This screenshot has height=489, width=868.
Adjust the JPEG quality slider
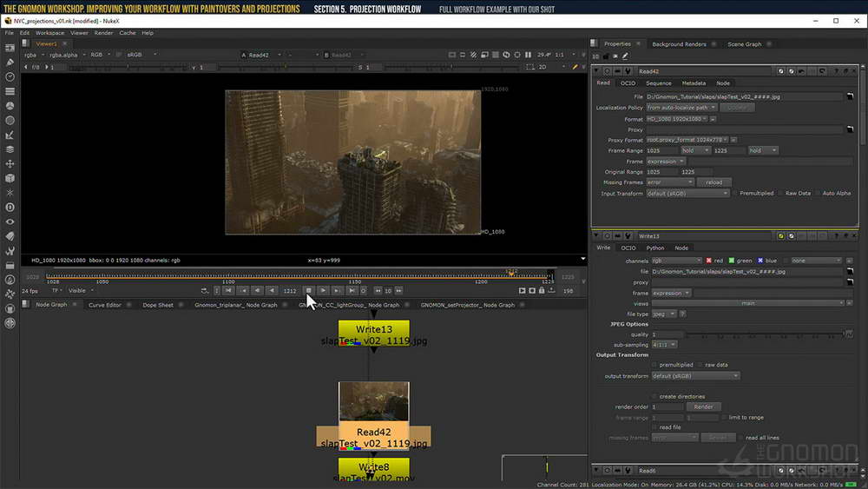[765, 334]
